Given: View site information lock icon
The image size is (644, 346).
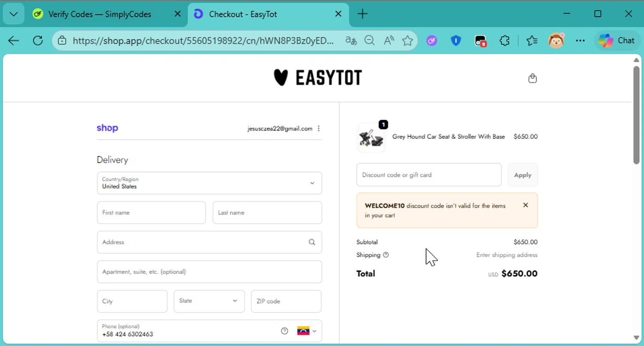Looking at the screenshot, I should pyautogui.click(x=62, y=41).
